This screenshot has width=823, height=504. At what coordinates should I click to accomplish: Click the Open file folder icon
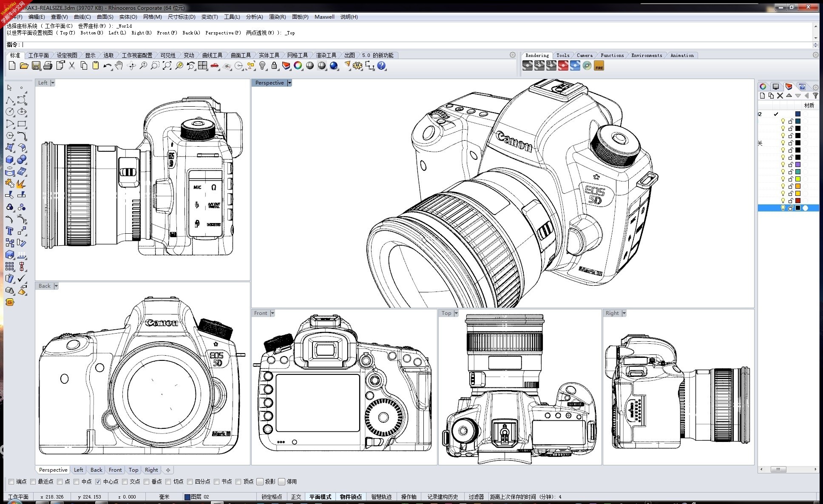24,65
